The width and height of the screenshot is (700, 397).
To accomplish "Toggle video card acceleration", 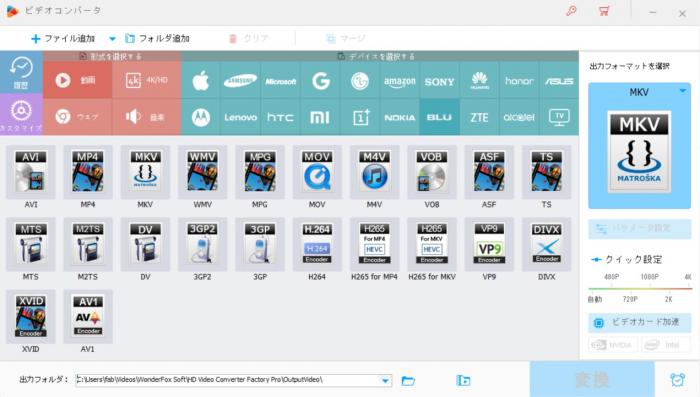I will click(x=640, y=322).
